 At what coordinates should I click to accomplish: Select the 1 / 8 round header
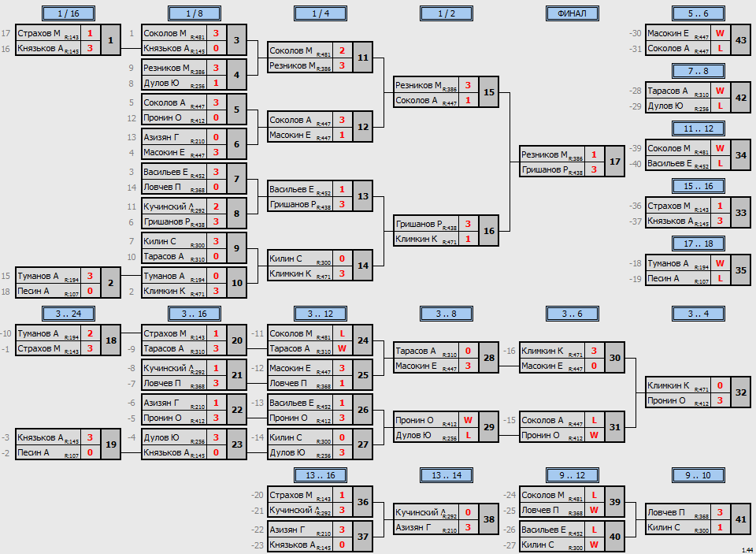tap(195, 13)
